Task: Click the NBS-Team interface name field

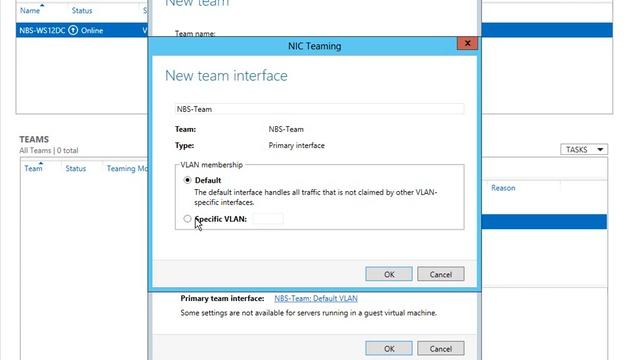Action: coord(320,109)
